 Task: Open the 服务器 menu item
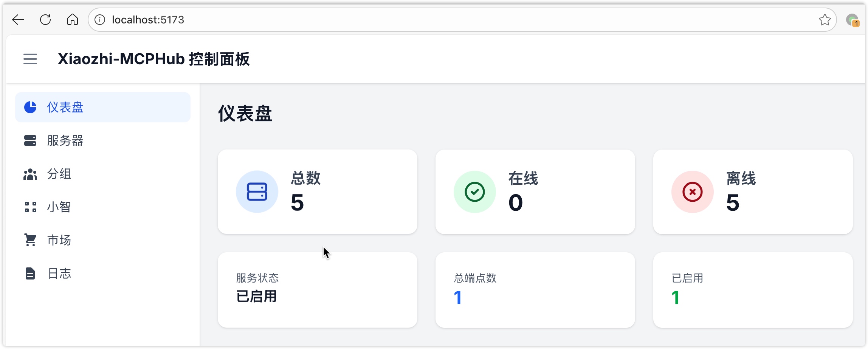[x=65, y=141]
